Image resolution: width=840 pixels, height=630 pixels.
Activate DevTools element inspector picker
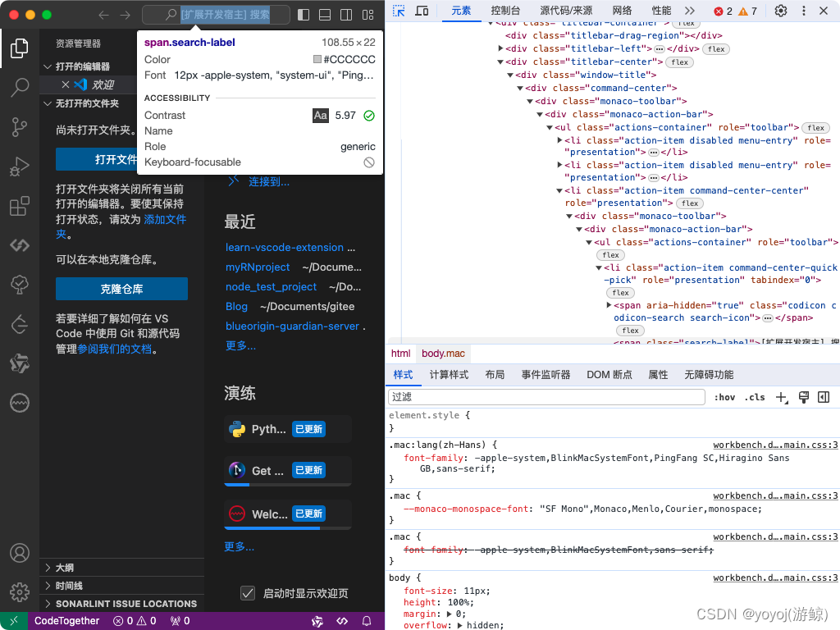click(399, 11)
